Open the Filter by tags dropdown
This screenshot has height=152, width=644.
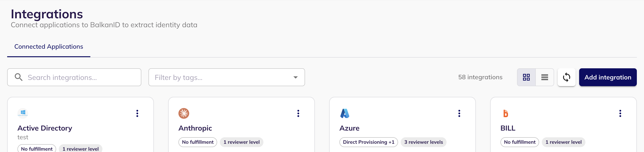(227, 77)
